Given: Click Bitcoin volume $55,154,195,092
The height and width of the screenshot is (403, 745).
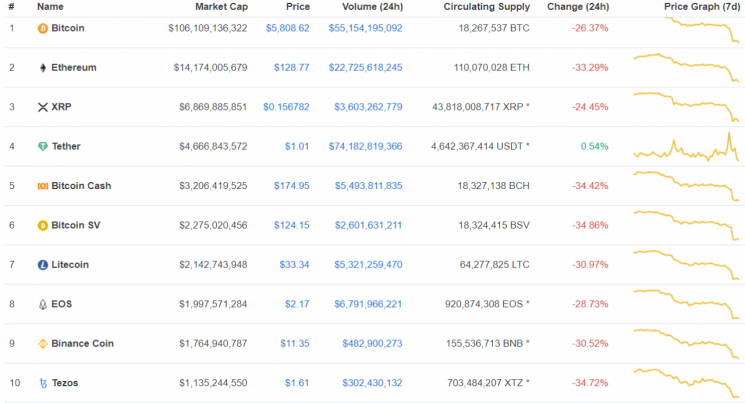Looking at the screenshot, I should [x=366, y=28].
